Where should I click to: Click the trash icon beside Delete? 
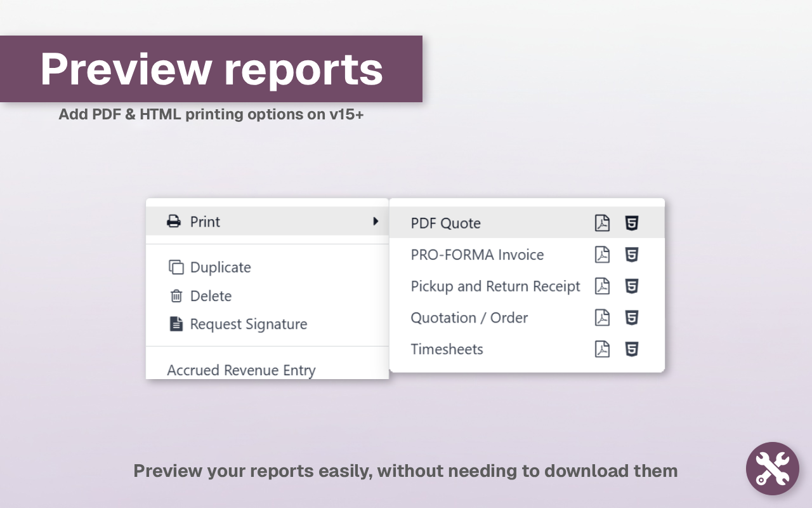(176, 296)
